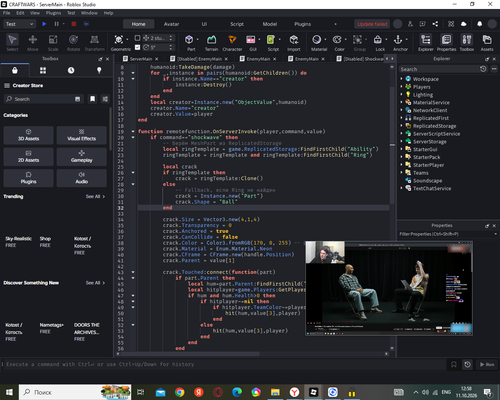Pick the Rotate tool
Viewport: 500px width, 400px height.
[73, 43]
